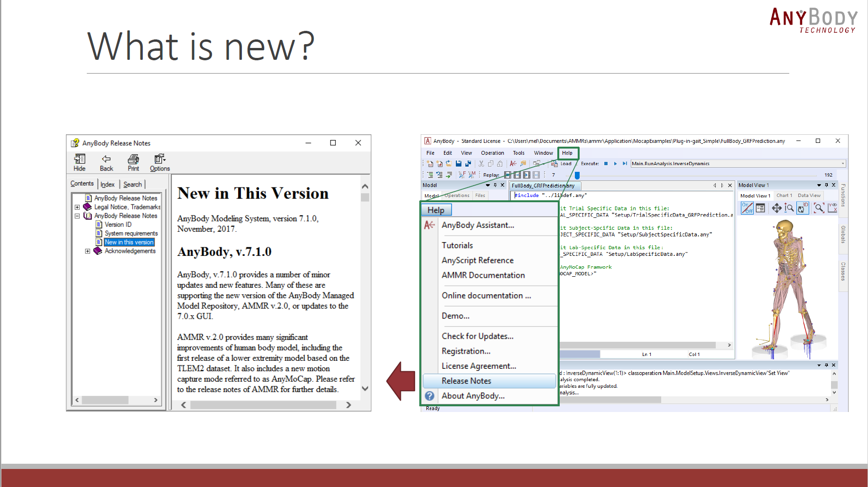
Task: Open Options in the Release Notes toolbar
Action: [160, 162]
